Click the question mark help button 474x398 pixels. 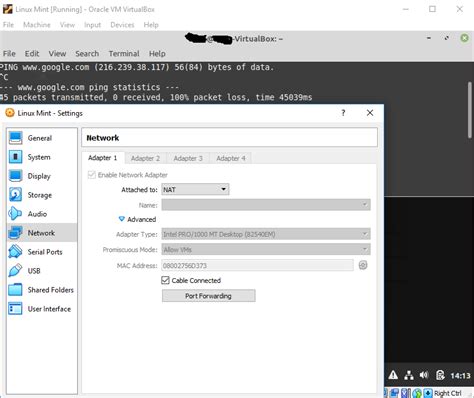(343, 113)
